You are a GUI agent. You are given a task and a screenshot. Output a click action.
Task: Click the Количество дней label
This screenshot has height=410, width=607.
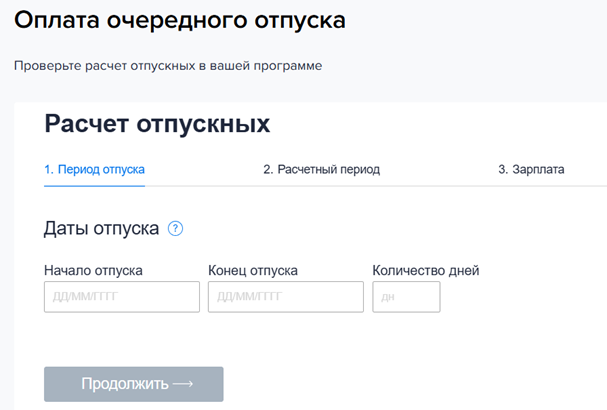pyautogui.click(x=425, y=270)
